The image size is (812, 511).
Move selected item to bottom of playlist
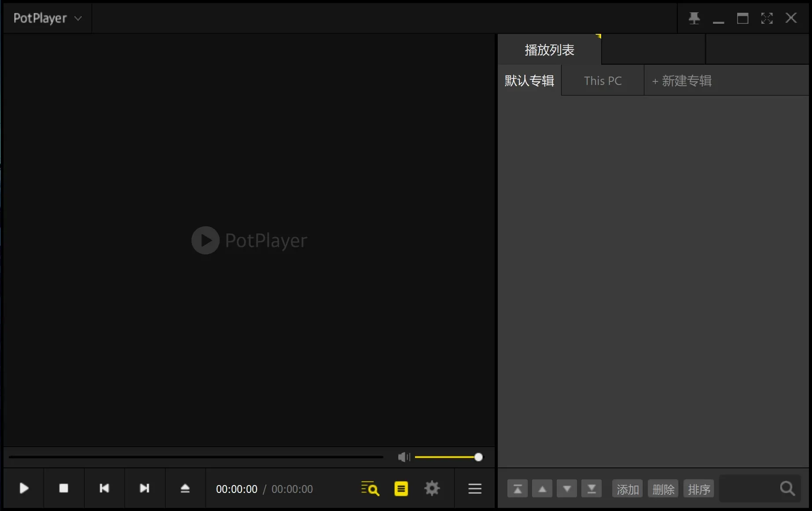(x=592, y=489)
